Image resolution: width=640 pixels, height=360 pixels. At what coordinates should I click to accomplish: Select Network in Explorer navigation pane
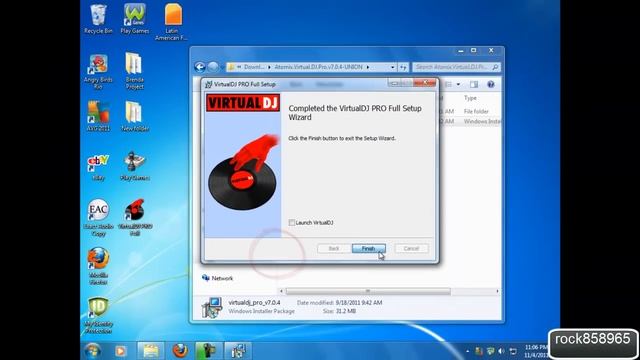tap(218, 278)
